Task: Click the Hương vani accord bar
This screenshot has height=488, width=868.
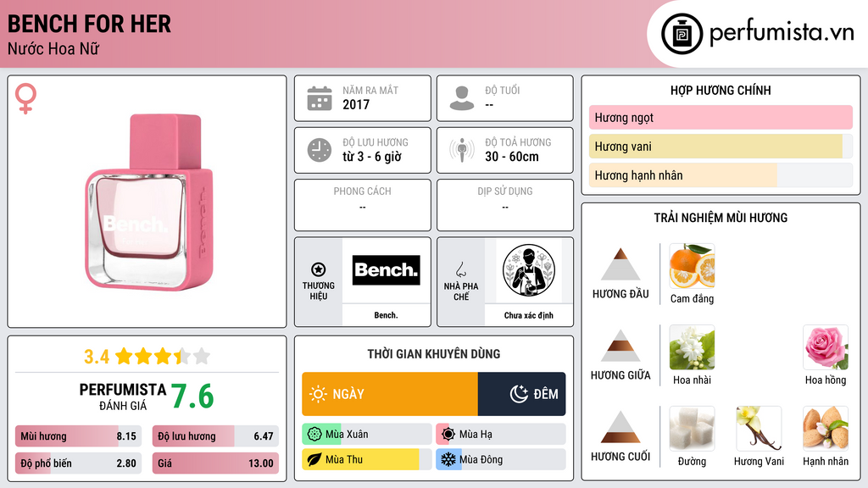Action: click(x=721, y=147)
